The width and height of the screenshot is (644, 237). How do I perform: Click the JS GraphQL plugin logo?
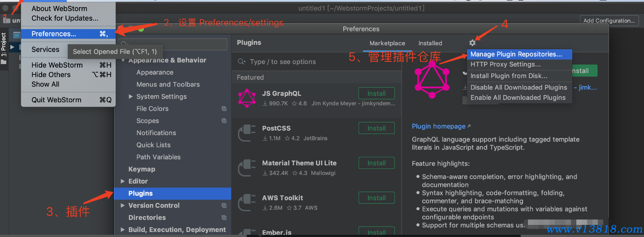pos(247,98)
